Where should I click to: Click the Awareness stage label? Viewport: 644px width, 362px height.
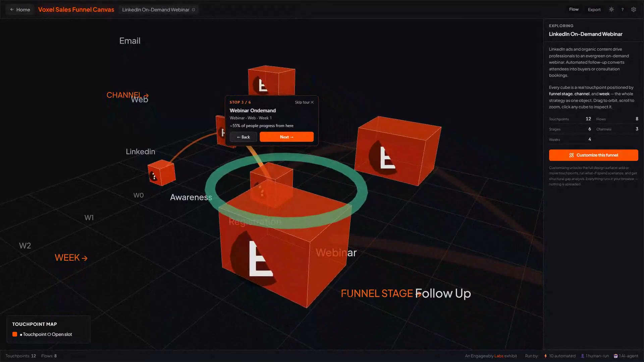[191, 197]
